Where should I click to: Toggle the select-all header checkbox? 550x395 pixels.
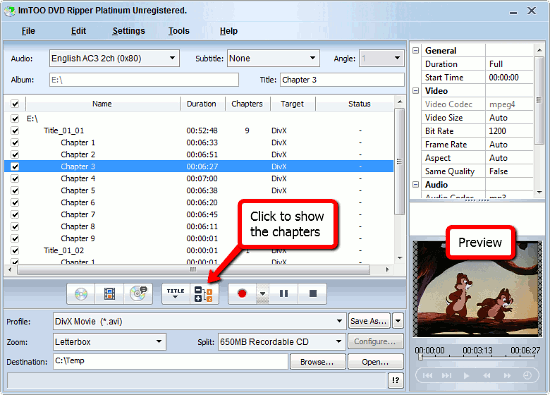15,104
